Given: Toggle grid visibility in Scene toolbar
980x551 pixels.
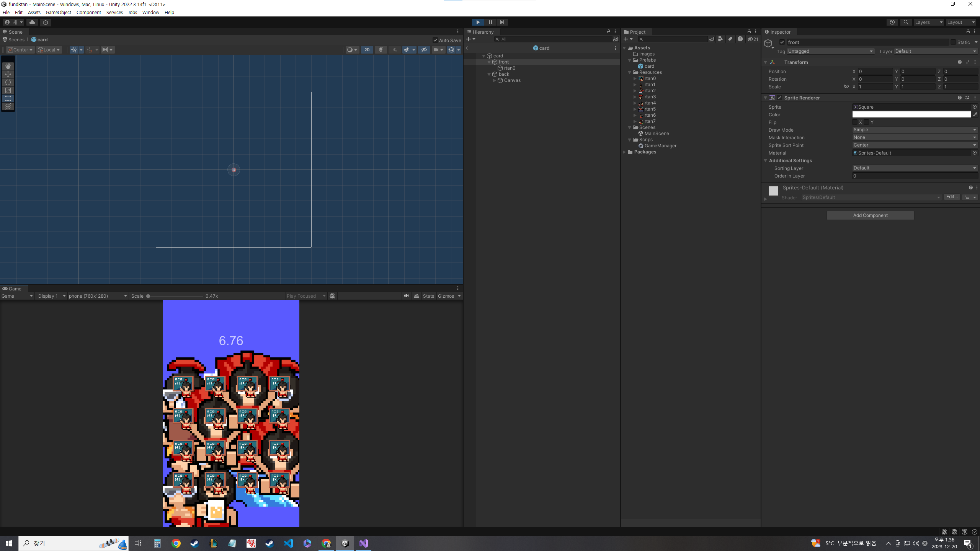Looking at the screenshot, I should click(x=74, y=50).
